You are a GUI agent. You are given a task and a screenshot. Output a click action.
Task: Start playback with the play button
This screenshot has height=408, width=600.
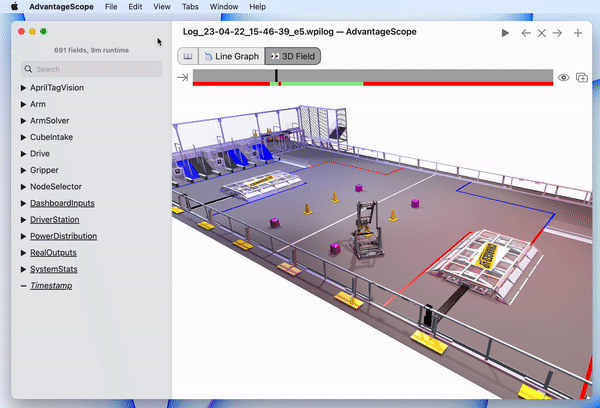click(505, 33)
